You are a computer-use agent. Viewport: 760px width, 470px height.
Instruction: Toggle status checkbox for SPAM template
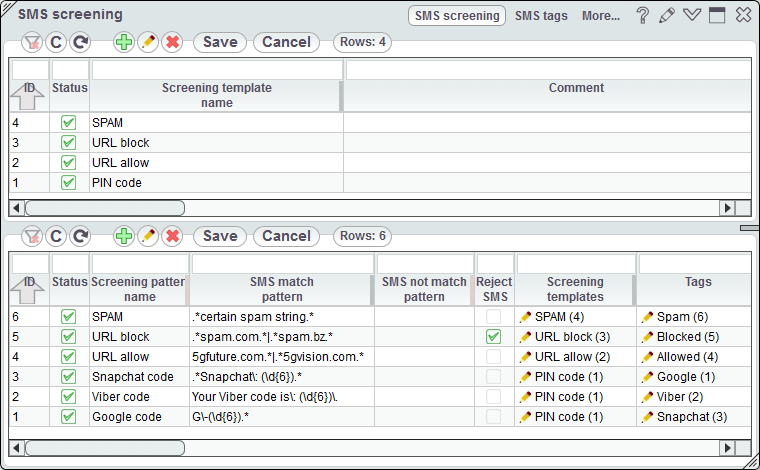tap(68, 123)
